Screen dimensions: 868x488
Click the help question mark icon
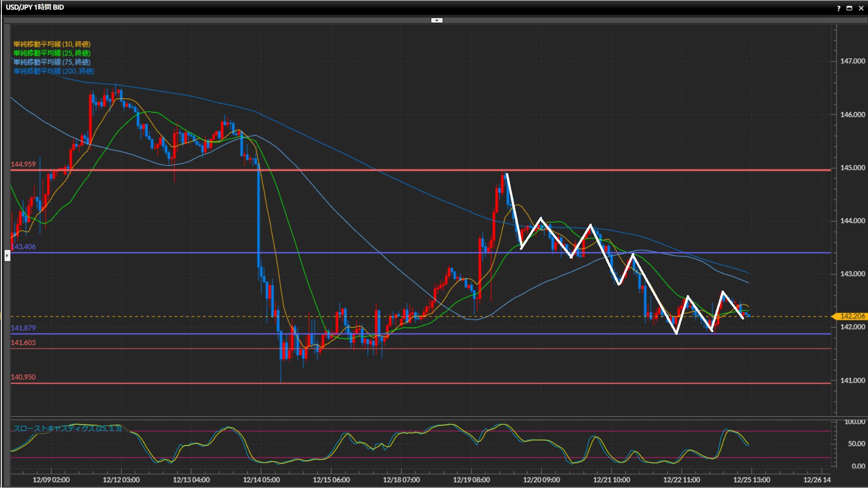pos(839,8)
